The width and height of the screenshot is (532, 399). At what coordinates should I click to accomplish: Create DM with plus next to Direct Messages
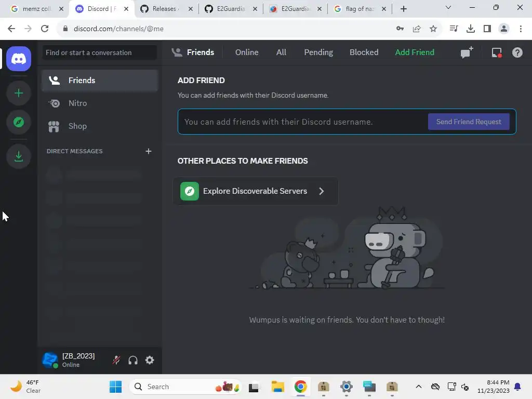click(x=148, y=151)
